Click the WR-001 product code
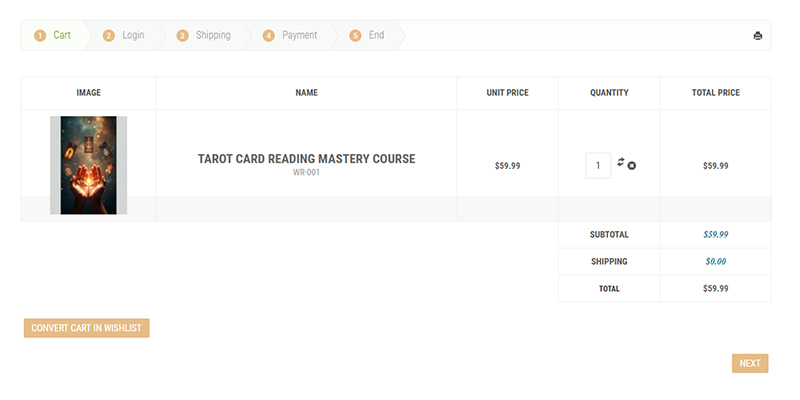The height and width of the screenshot is (400, 800). click(306, 173)
